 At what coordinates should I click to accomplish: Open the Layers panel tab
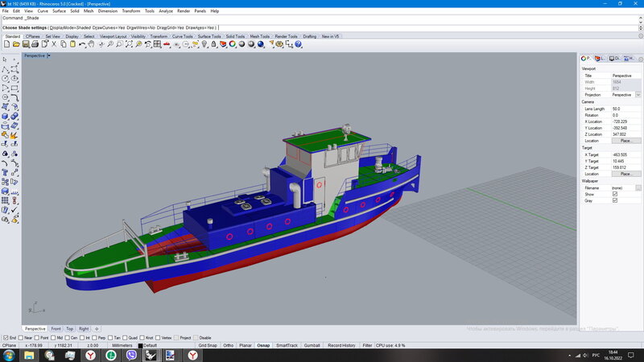point(600,59)
